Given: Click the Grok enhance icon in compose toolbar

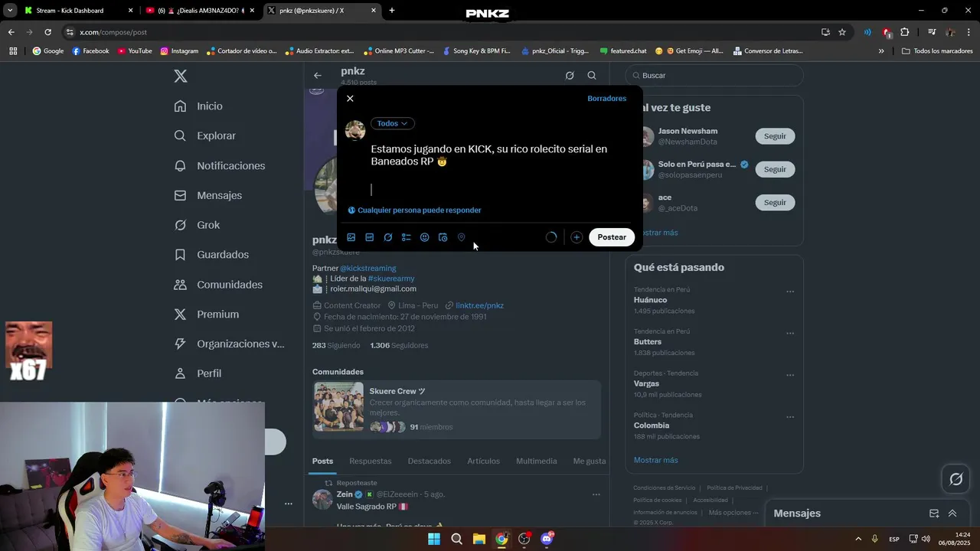Looking at the screenshot, I should [x=388, y=237].
